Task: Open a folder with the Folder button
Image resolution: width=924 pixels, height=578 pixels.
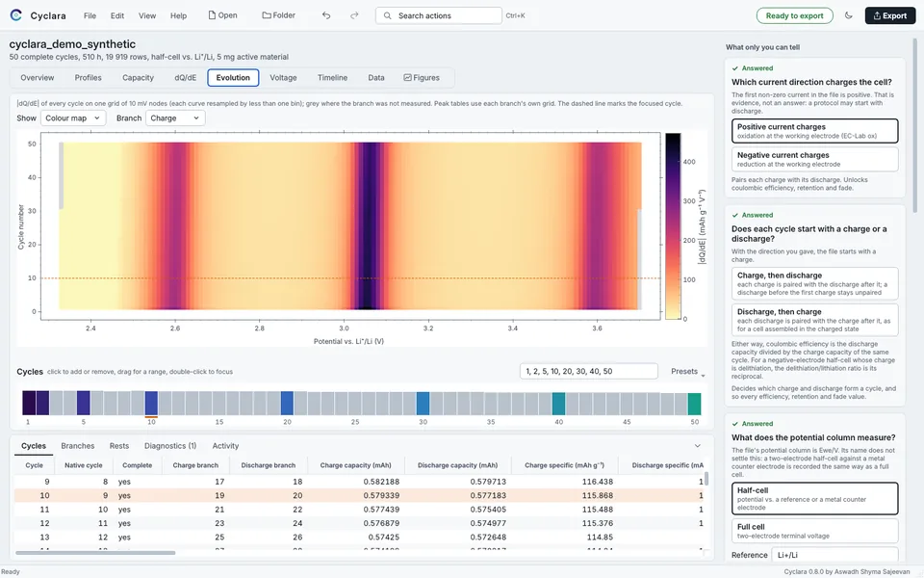Action: 279,15
